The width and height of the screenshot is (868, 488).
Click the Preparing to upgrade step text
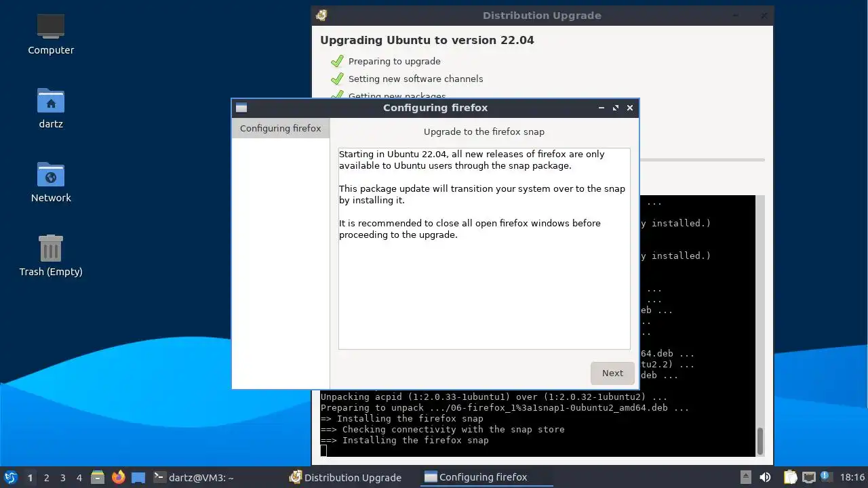point(395,61)
